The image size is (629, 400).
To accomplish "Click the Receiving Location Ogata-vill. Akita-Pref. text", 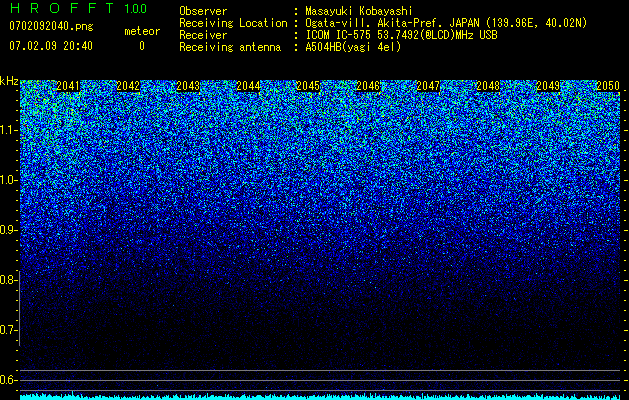I will click(x=446, y=23).
